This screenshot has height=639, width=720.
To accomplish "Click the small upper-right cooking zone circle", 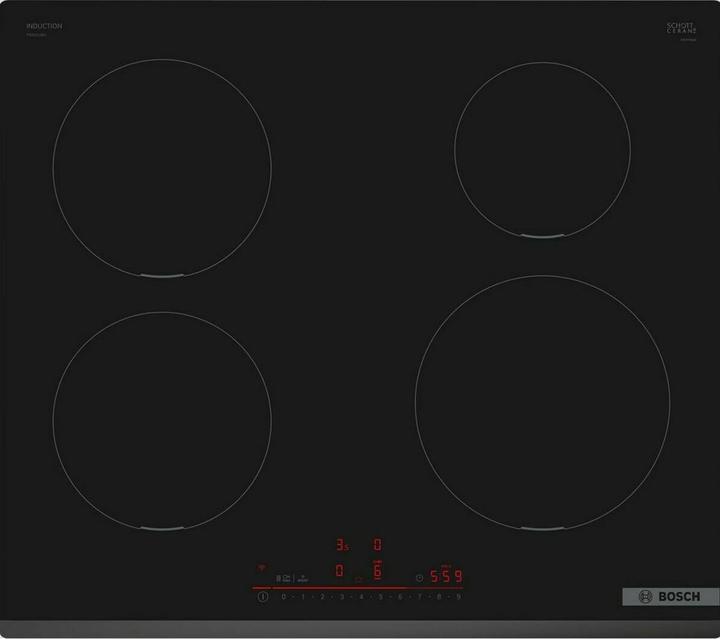I will [x=542, y=150].
